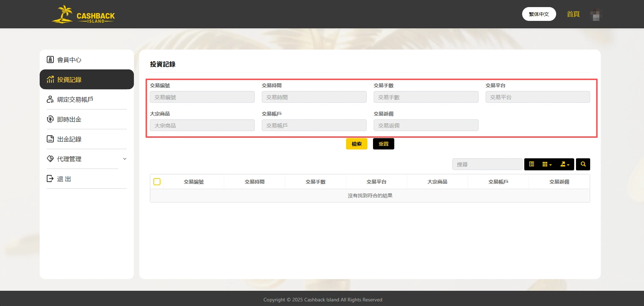Open the user avatar in header
This screenshot has width=644, height=306.
pyautogui.click(x=596, y=15)
